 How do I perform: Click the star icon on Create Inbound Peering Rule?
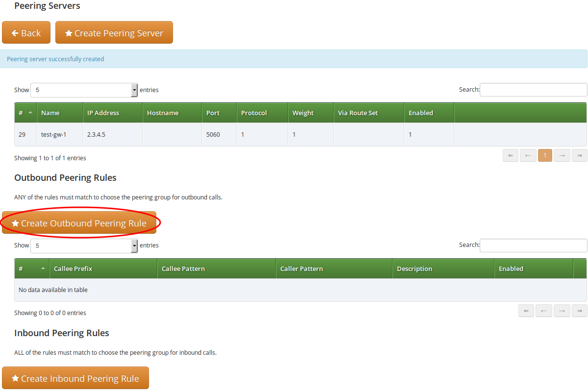coord(17,378)
